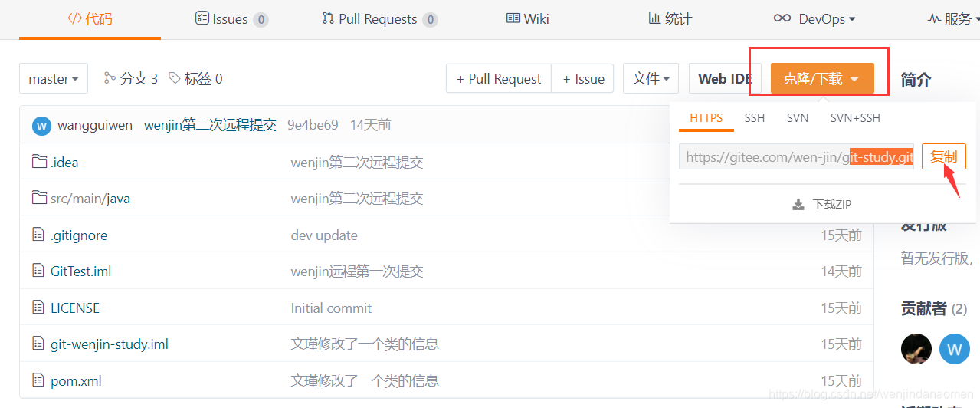Screen dimensions: 980x408
Task: Click the LICENSE file icon
Action: click(39, 308)
